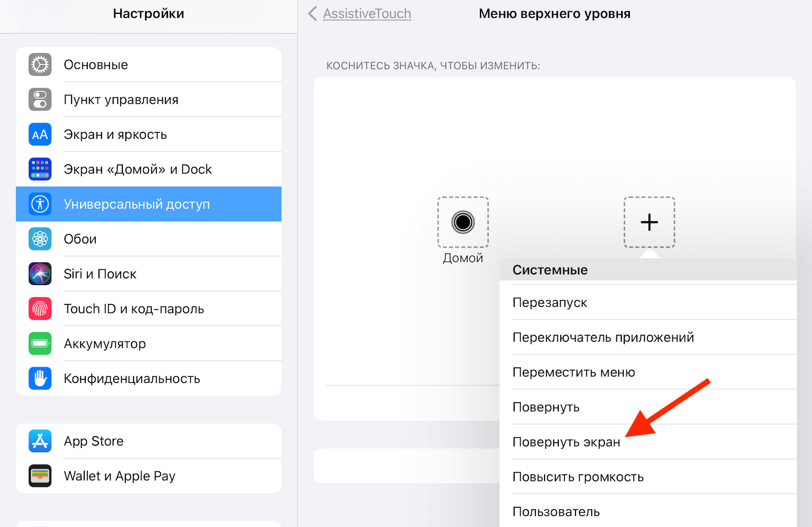The width and height of the screenshot is (812, 527).
Task: Tap the App Store icon
Action: click(x=40, y=441)
